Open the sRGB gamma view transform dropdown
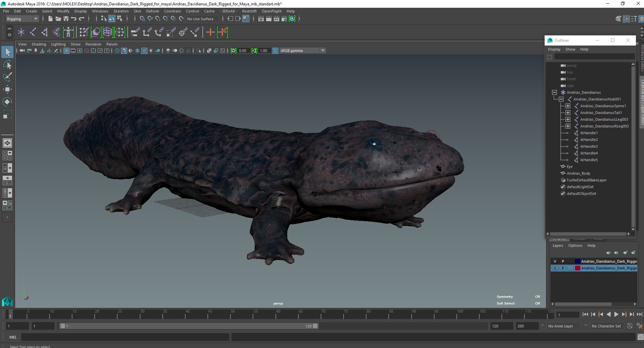Image resolution: width=644 pixels, height=348 pixels. pos(302,51)
